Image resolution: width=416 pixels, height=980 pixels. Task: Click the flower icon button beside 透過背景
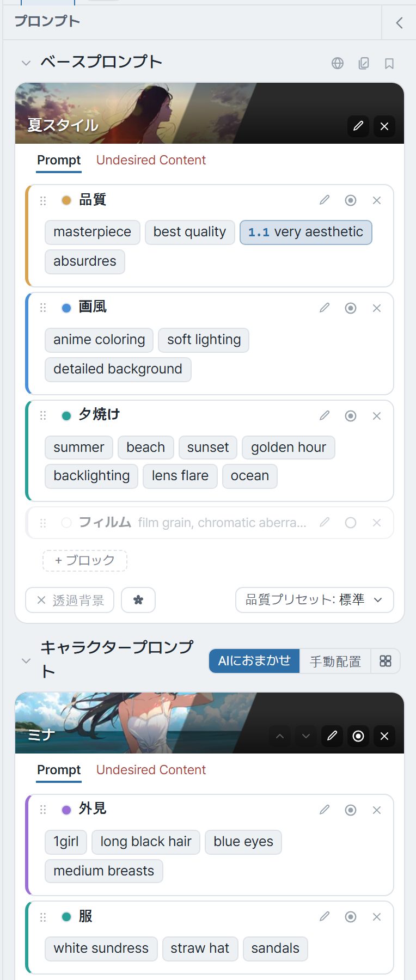(x=138, y=600)
